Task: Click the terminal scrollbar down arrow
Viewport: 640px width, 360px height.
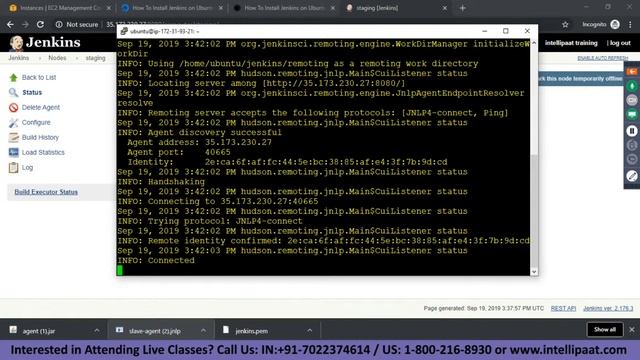Action: tap(534, 271)
